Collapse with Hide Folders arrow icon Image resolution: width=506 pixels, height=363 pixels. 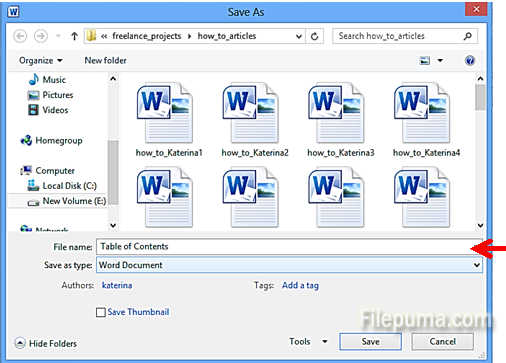coord(20,343)
